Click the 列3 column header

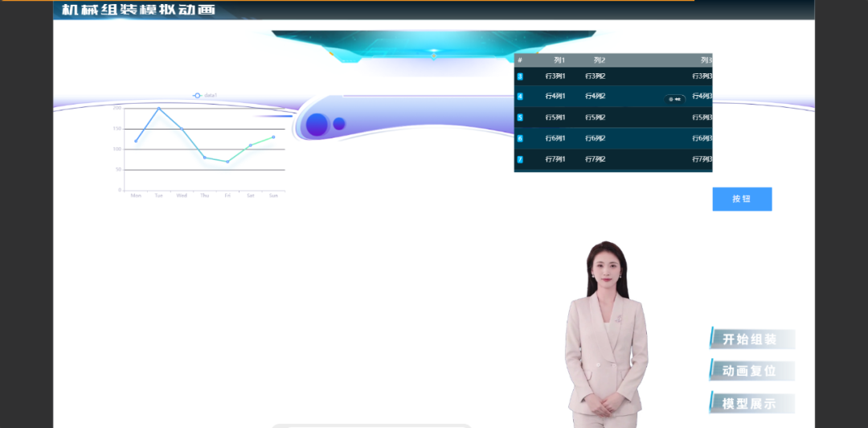[x=706, y=60]
